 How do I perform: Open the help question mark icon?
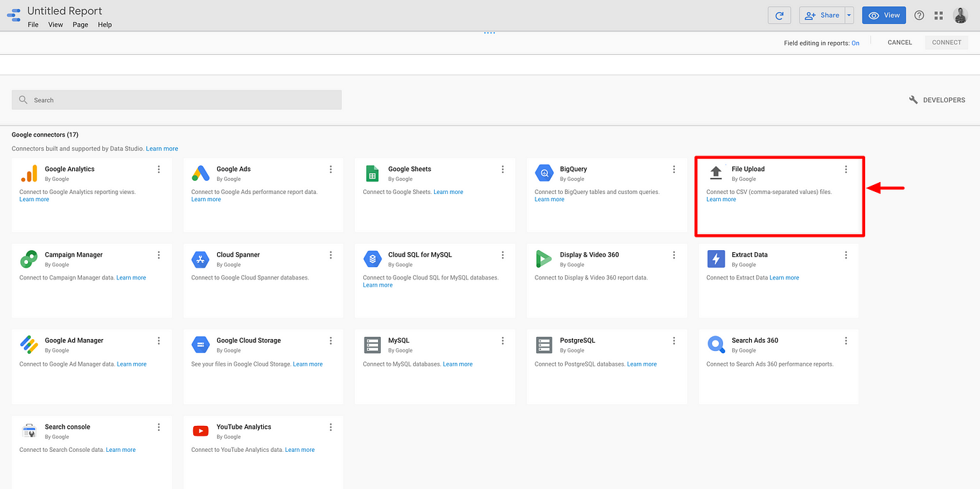pos(919,15)
